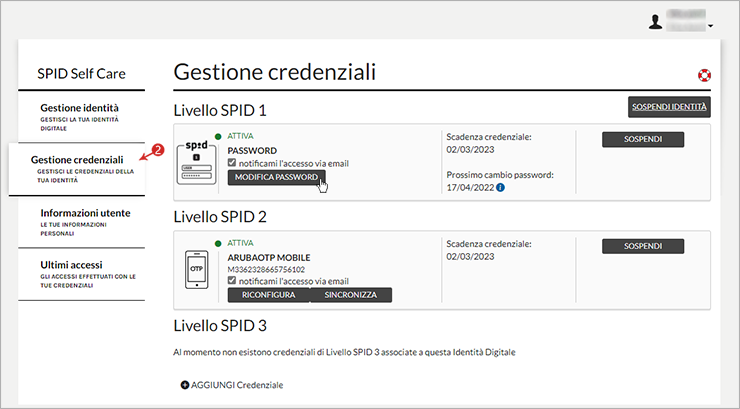Toggle email notification checkbox under ARUBAOTP MOBILE
The width and height of the screenshot is (740, 409).
232,281
